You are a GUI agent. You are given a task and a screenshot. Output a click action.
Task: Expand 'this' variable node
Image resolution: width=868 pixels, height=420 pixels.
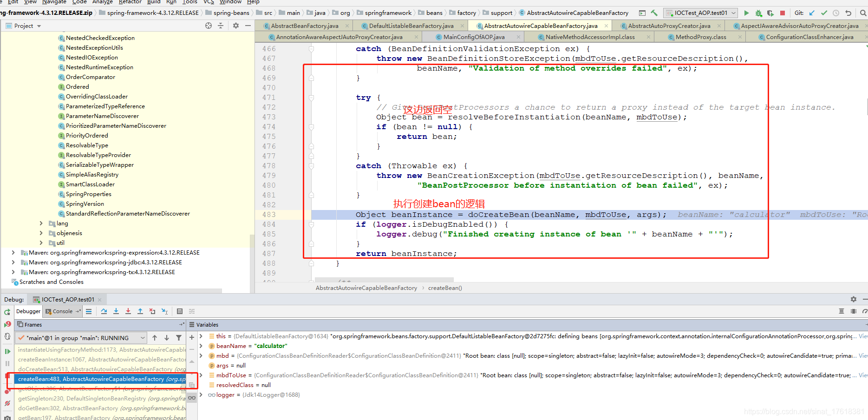(x=201, y=336)
